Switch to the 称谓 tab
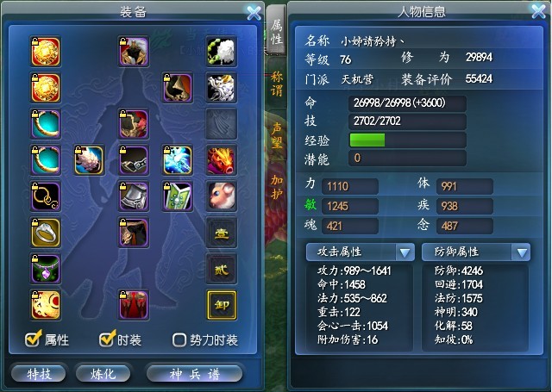Image resolution: width=552 pixels, height=392 pixels. pyautogui.click(x=276, y=84)
